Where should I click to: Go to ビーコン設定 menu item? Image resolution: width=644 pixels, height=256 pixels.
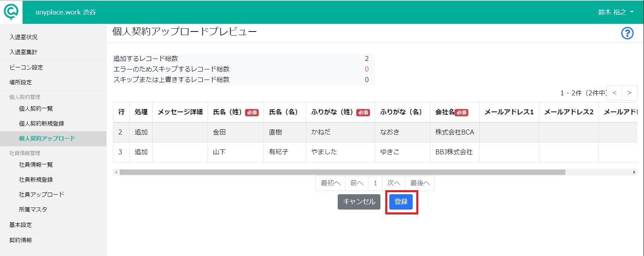(x=26, y=67)
